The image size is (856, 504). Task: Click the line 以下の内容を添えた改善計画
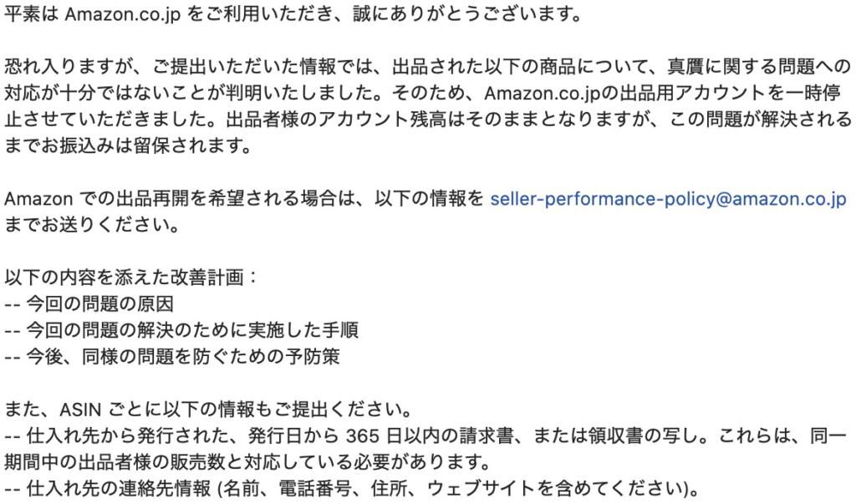(x=131, y=277)
